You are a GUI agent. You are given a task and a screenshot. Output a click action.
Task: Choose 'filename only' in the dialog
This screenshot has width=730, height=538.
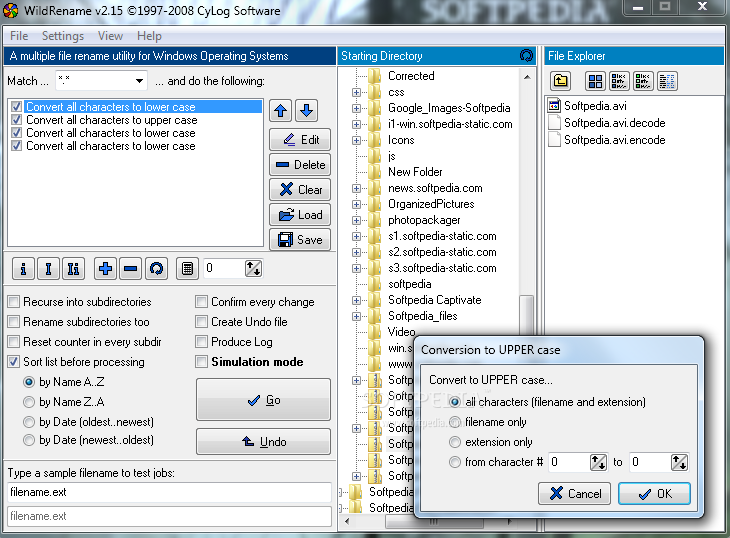(455, 422)
